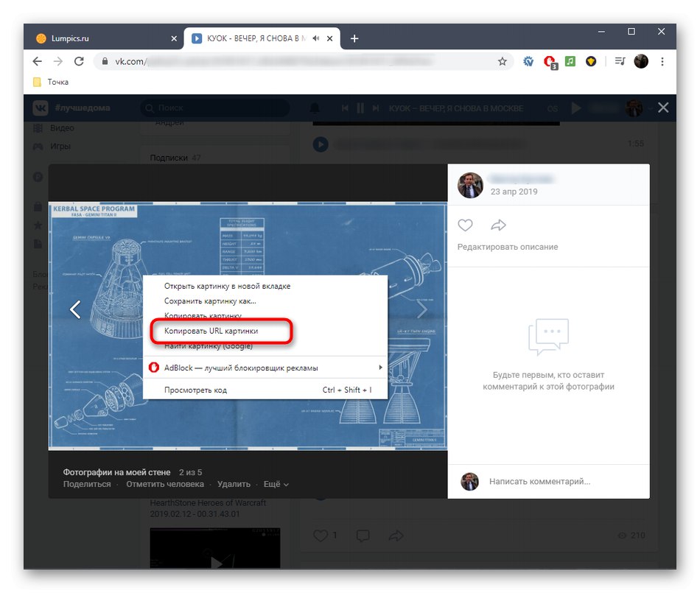Show the previous photo with the left arrow
Screen dimensions: 700x593
[74, 309]
